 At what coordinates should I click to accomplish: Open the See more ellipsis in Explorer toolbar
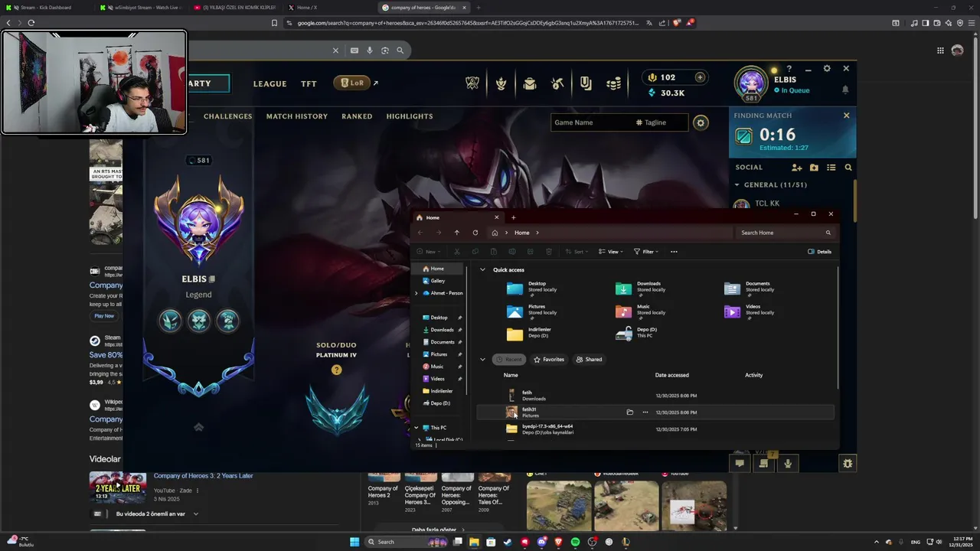(674, 252)
